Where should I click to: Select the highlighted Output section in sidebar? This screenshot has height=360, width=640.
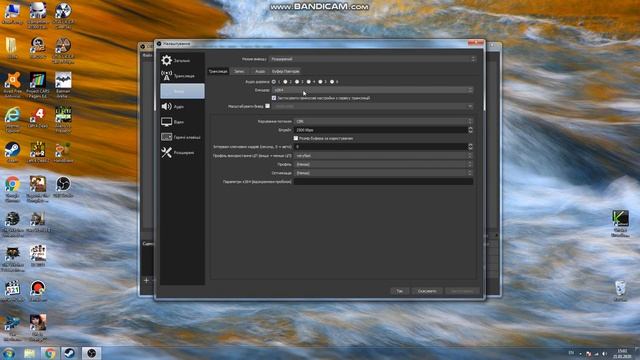182,91
